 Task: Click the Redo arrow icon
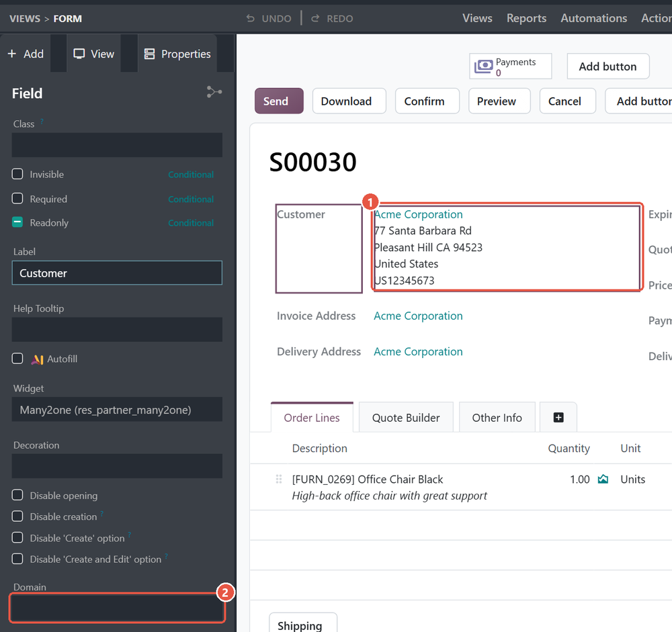315,18
